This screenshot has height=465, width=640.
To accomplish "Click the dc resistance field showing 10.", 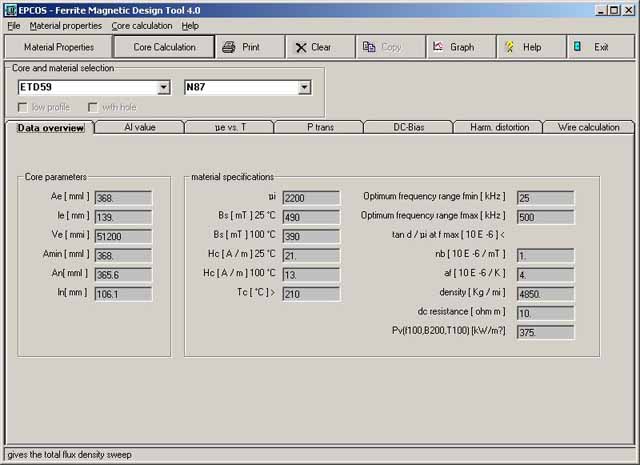I will pos(545,313).
